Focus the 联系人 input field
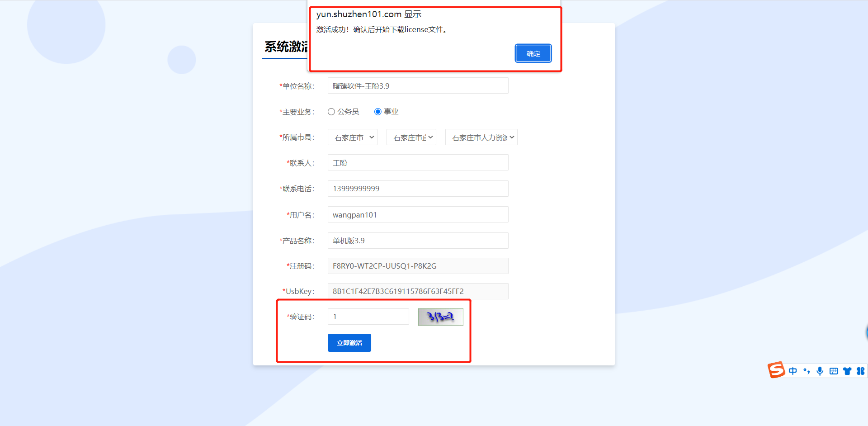The width and height of the screenshot is (868, 426). 418,163
